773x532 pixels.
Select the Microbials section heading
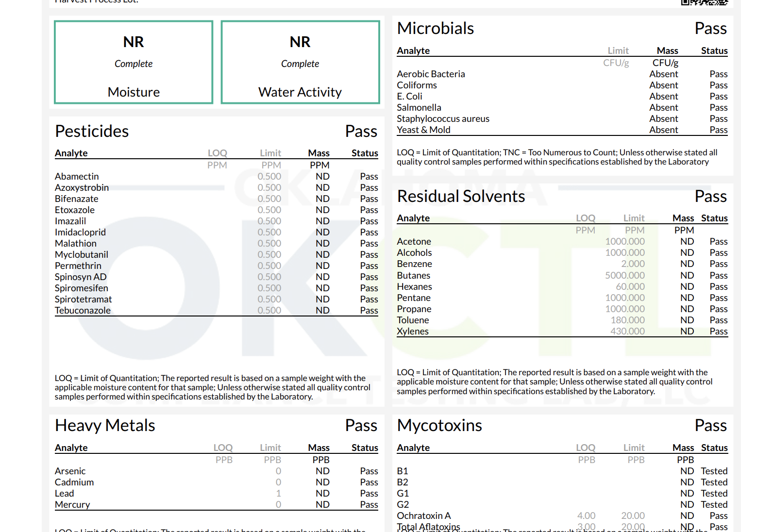click(x=436, y=28)
